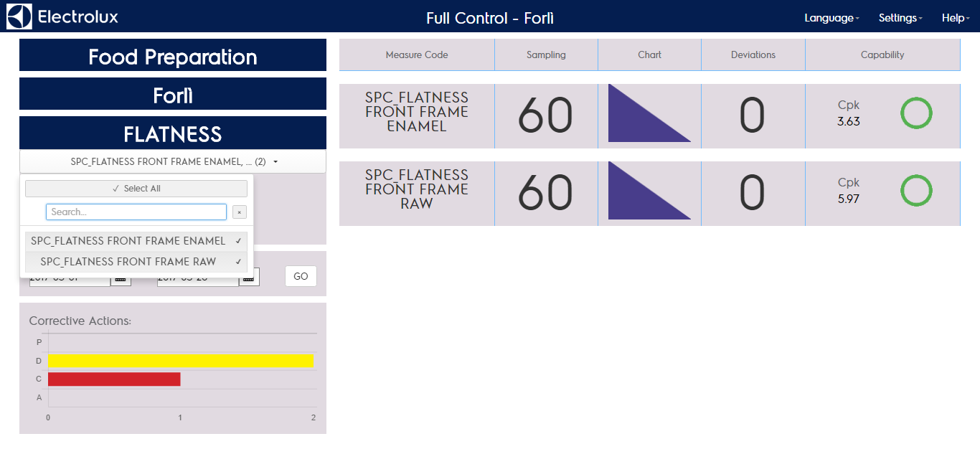Viewport: 980px width, 449px height.
Task: Focus the Search input field
Action: tap(136, 212)
